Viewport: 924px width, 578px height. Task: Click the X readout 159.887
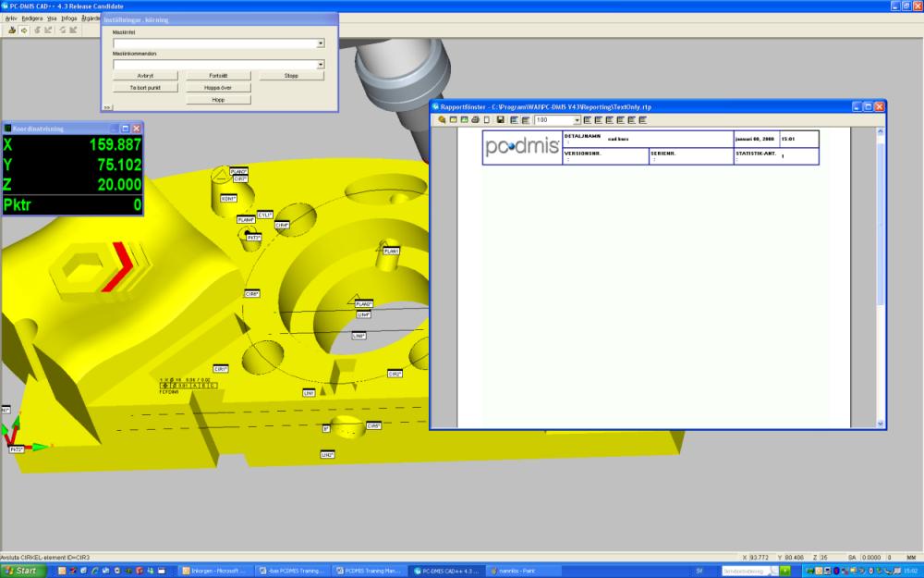pyautogui.click(x=115, y=144)
